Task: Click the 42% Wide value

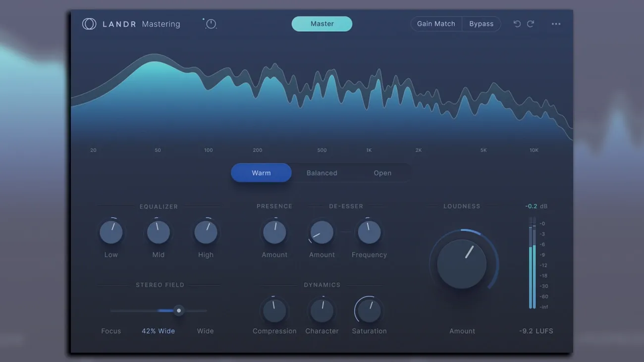Action: [158, 331]
